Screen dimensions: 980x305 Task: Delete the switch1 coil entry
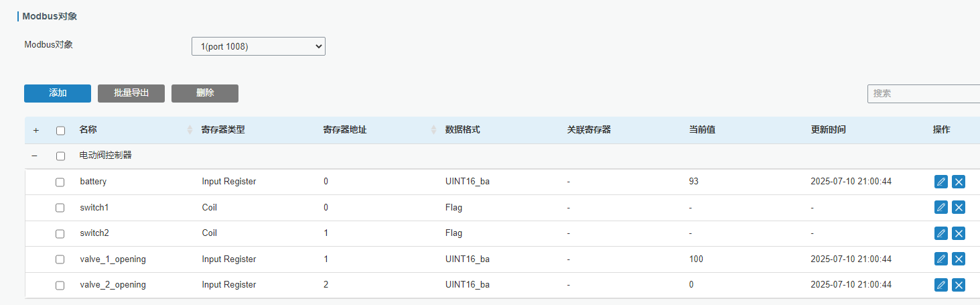pos(959,207)
